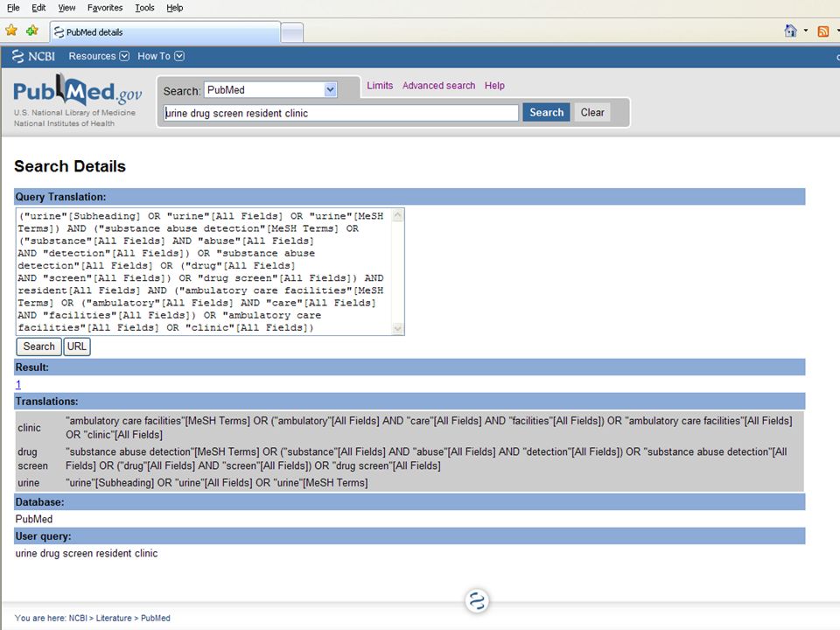The width and height of the screenshot is (840, 630).
Task: Click the Query Translation section header
Action: pos(409,197)
